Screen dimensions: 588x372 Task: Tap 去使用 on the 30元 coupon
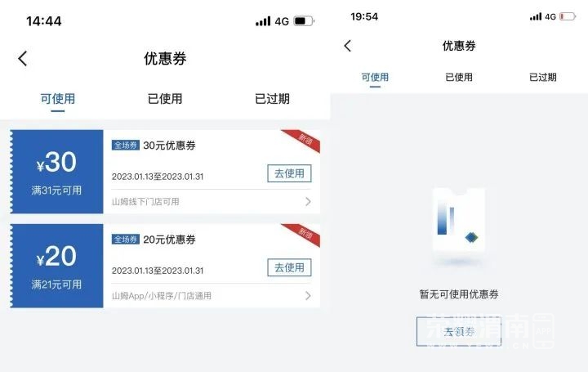pos(289,173)
